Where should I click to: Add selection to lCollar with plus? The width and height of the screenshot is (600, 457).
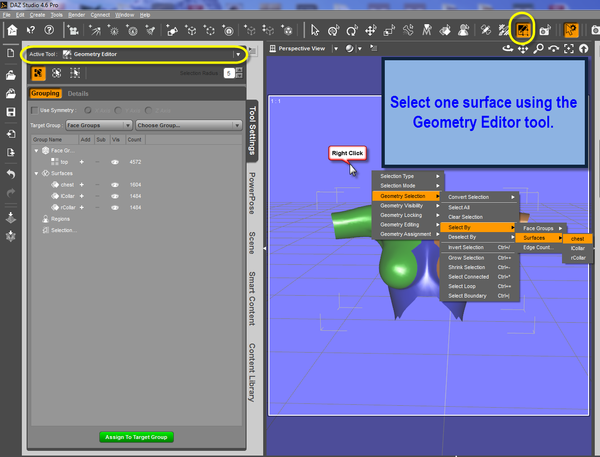82,196
